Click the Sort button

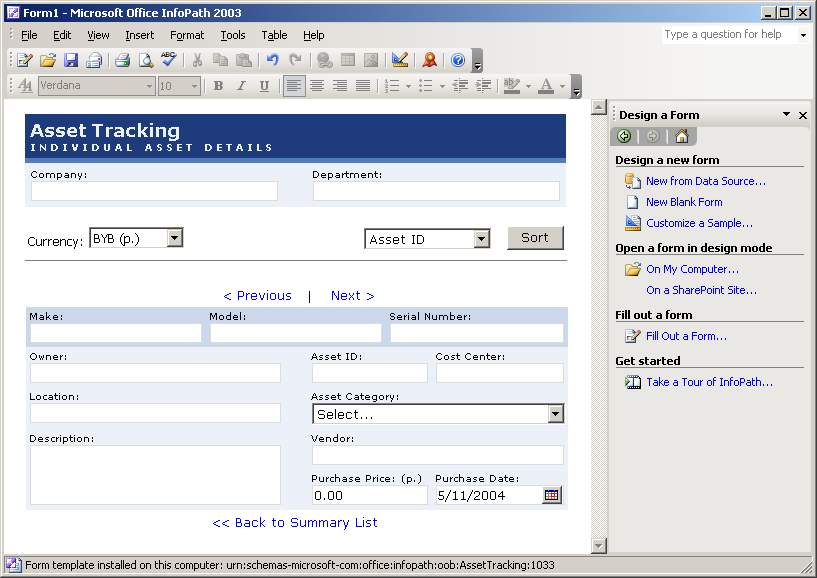(x=535, y=238)
